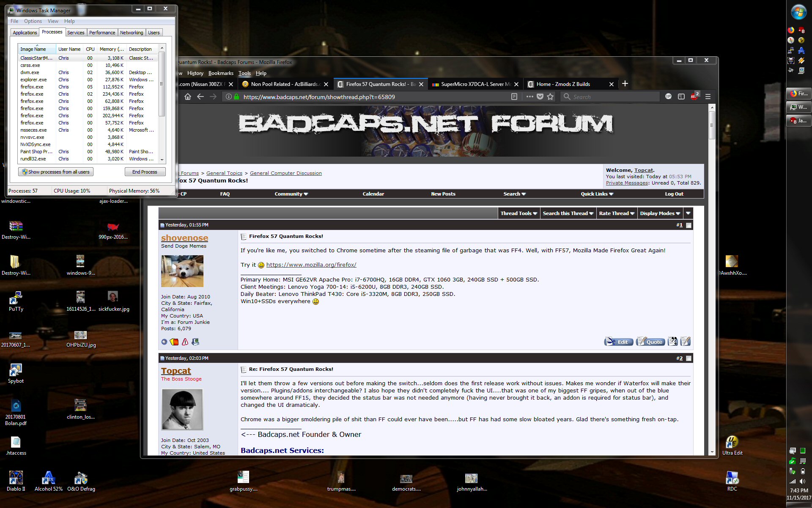Open Firefox hamburger menu
The image size is (812, 508).
[x=708, y=97]
